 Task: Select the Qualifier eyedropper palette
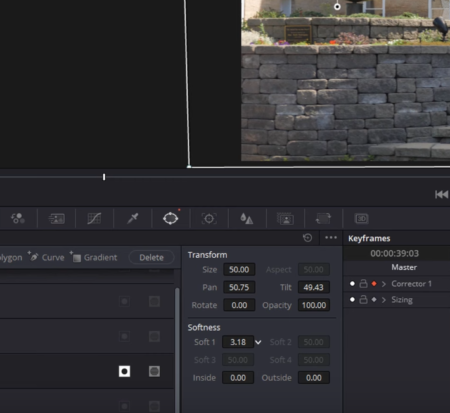[133, 219]
